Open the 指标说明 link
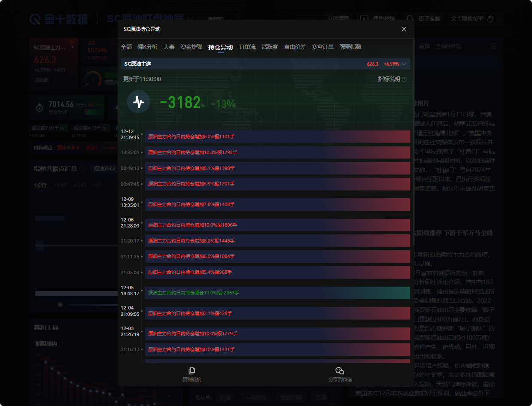 tap(389, 79)
